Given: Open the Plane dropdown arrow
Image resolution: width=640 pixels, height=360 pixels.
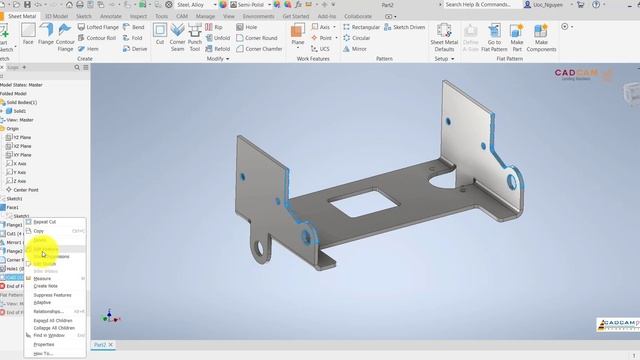Looking at the screenshot, I should (298, 48).
